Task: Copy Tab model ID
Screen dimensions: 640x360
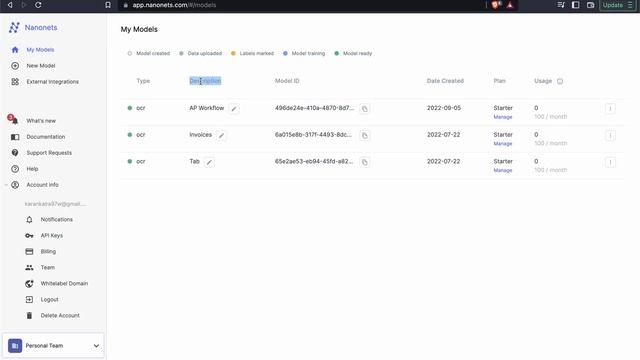Action: point(365,162)
